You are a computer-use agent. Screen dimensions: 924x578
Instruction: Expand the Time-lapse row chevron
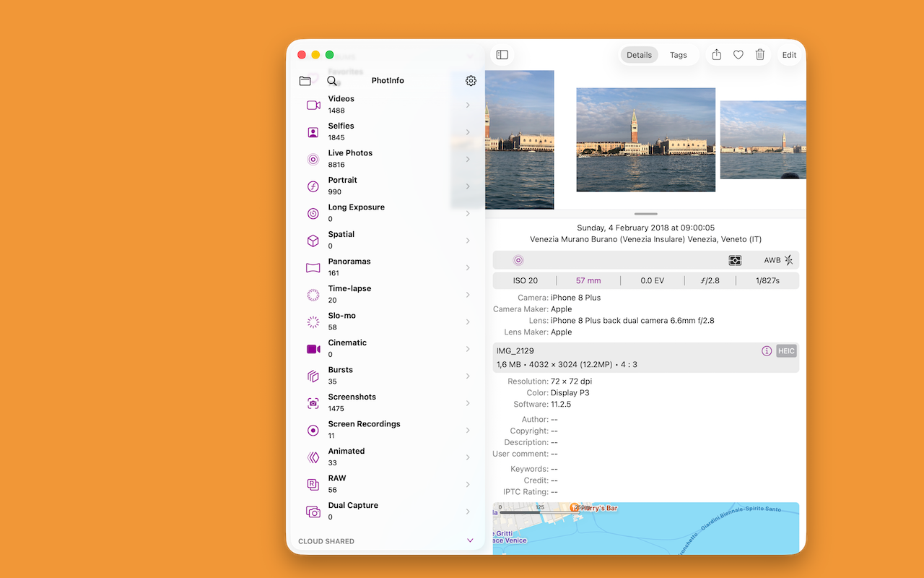[x=468, y=295]
